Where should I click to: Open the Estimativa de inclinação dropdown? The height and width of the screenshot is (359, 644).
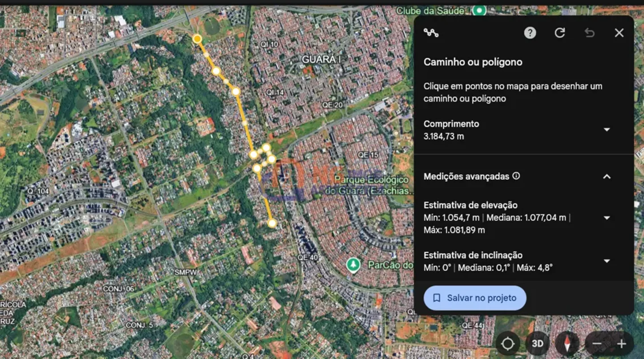coord(607,261)
